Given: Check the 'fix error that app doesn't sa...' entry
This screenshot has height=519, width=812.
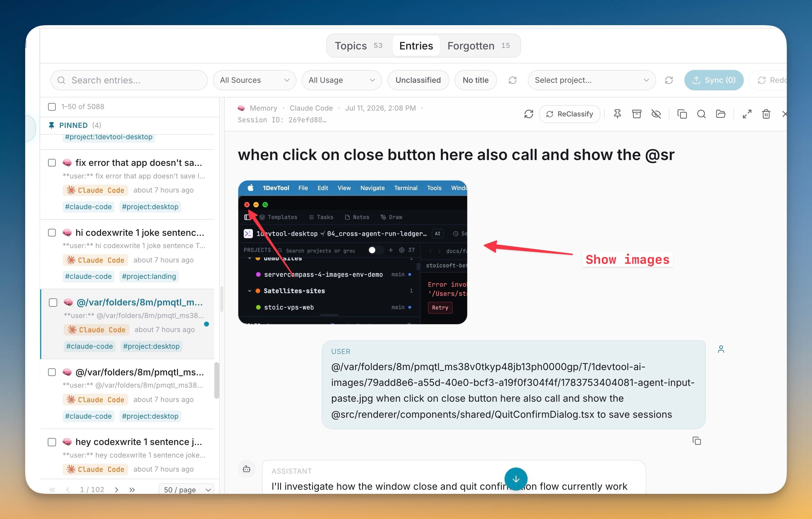Looking at the screenshot, I should [52, 163].
